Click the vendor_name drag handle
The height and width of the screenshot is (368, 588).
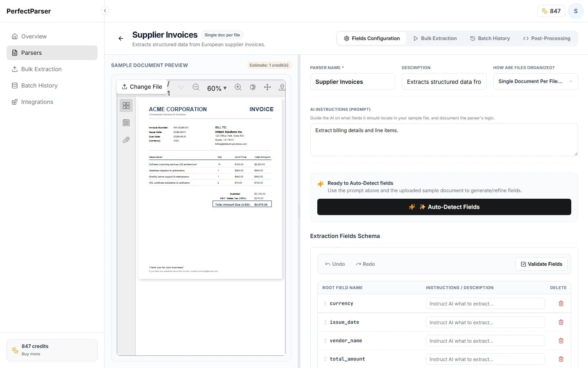click(x=325, y=341)
